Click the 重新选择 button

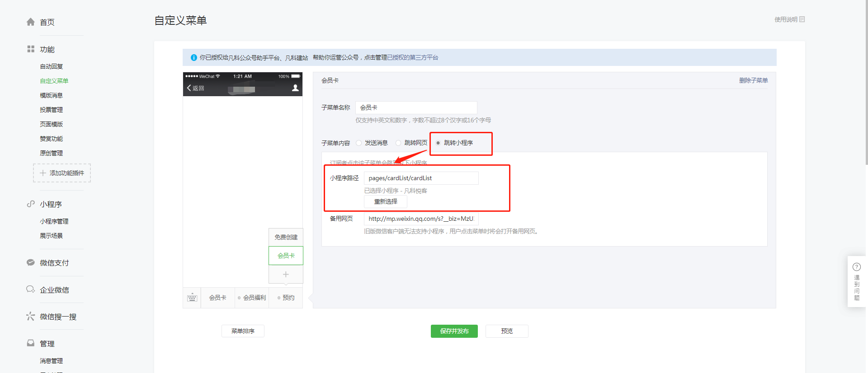[386, 201]
